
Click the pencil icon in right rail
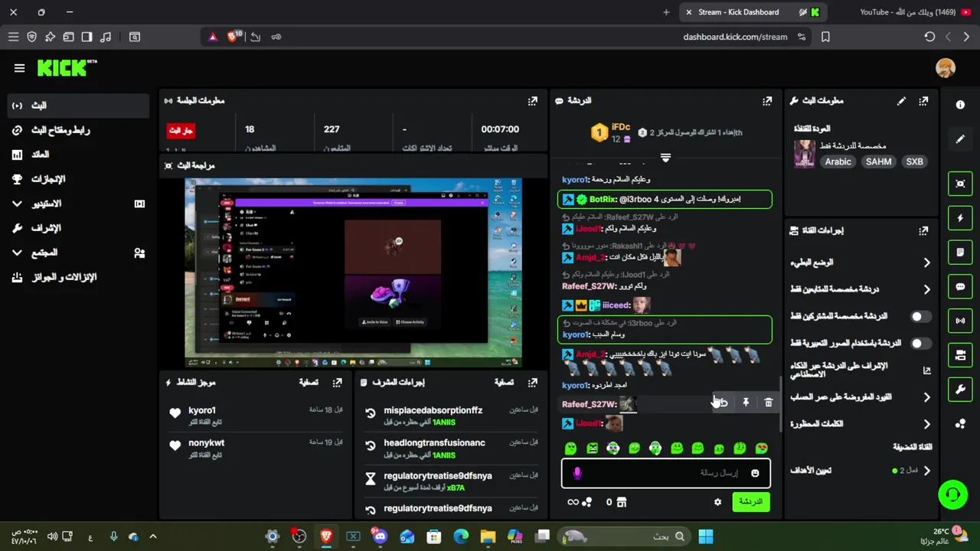point(960,139)
